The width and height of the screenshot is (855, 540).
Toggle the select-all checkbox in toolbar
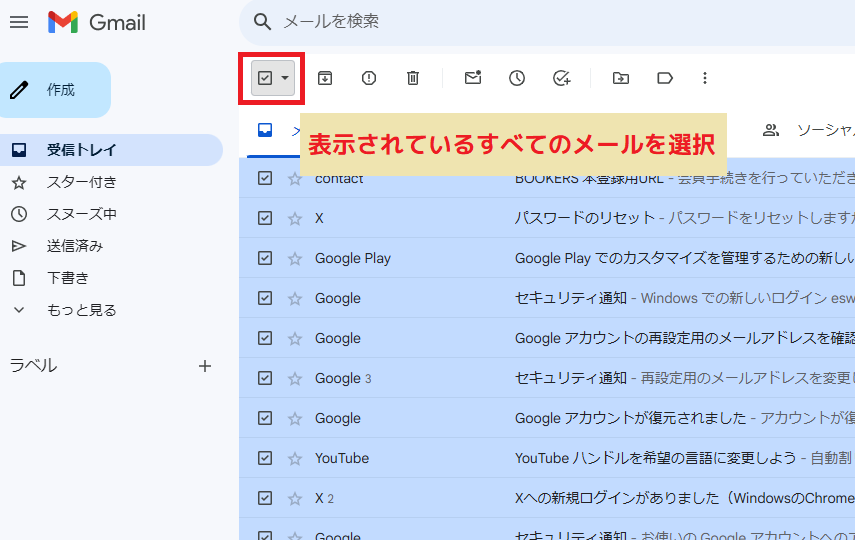tap(265, 78)
